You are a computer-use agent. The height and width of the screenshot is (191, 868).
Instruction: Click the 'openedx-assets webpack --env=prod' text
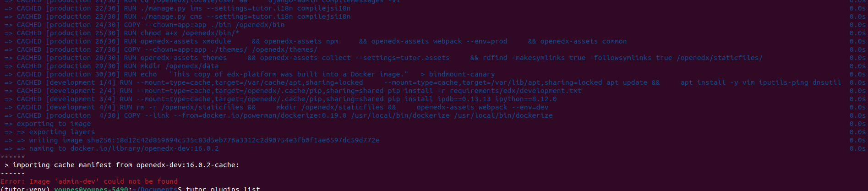pyautogui.click(x=439, y=41)
